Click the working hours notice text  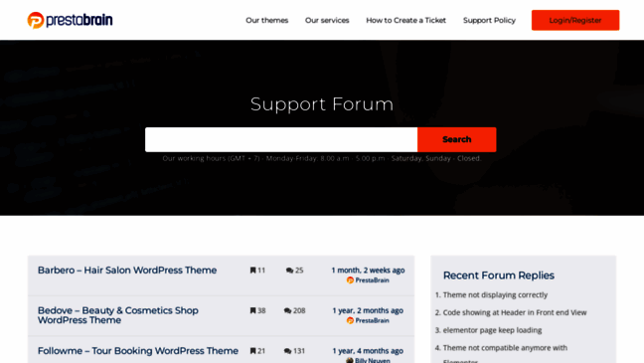coord(322,158)
